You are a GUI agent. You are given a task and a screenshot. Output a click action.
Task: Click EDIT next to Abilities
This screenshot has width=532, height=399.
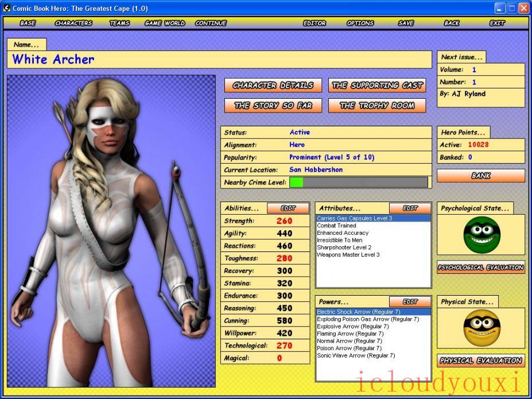pos(288,208)
